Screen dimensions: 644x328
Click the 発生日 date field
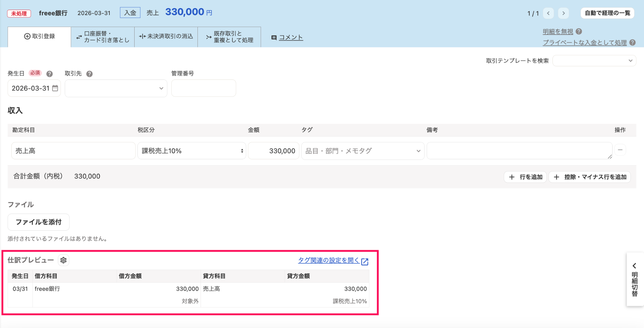click(34, 88)
